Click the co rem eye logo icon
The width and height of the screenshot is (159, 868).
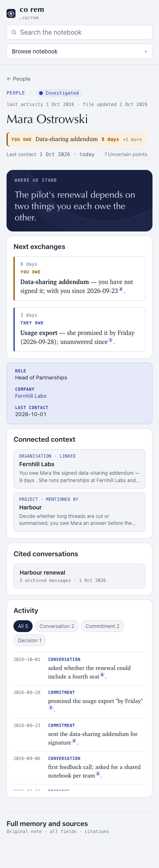click(x=11, y=14)
